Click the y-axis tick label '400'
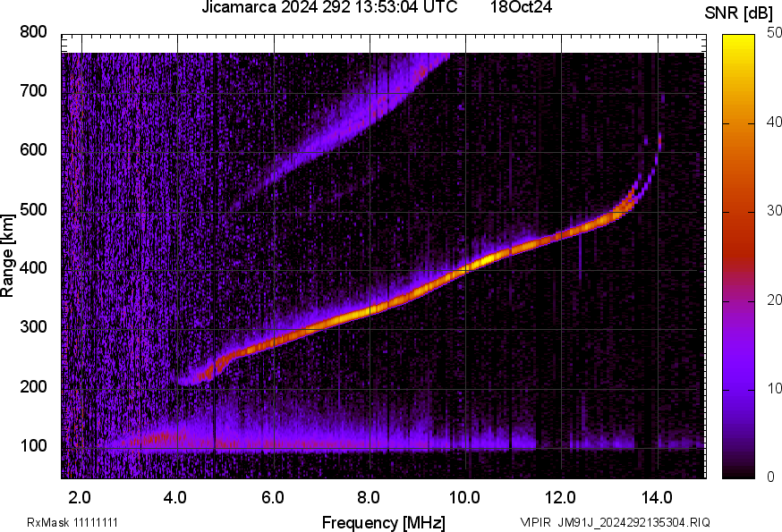The image size is (782, 532). point(33,267)
